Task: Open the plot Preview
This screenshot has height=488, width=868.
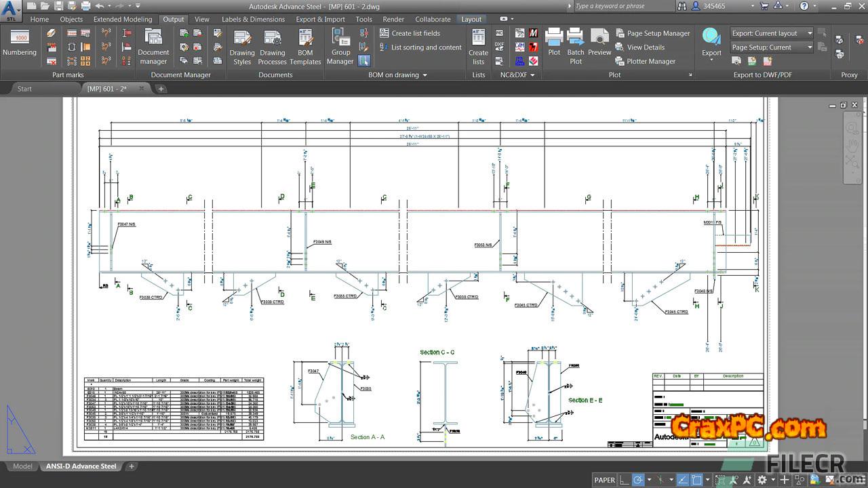Action: (599, 43)
